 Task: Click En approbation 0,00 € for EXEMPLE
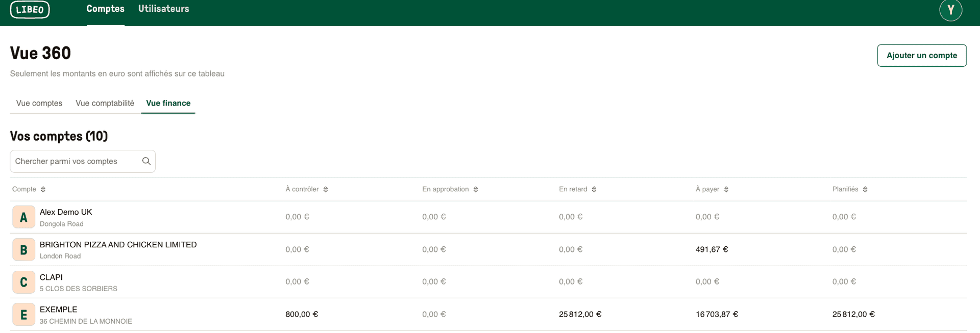[434, 314]
